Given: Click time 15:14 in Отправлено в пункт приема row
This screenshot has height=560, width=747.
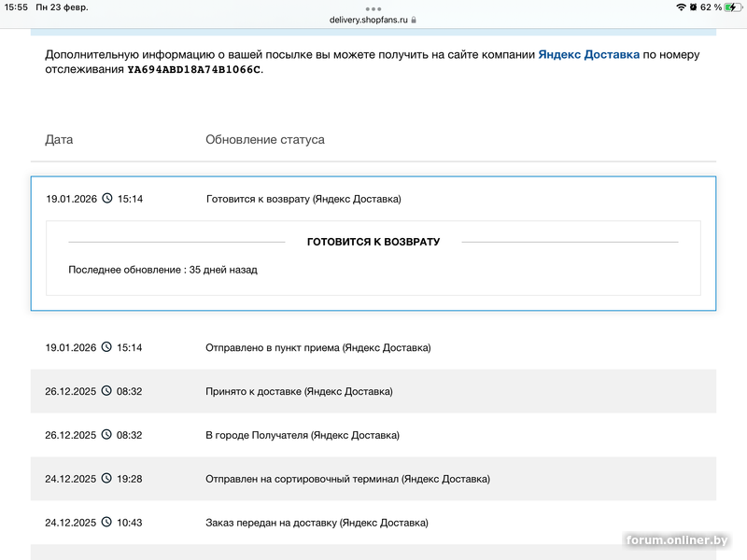Looking at the screenshot, I should click(130, 347).
